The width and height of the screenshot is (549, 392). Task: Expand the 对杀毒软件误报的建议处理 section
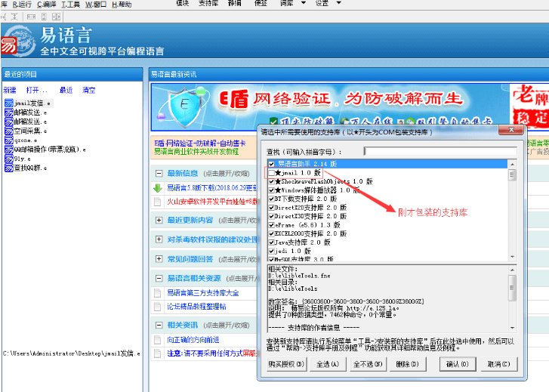tap(159, 239)
